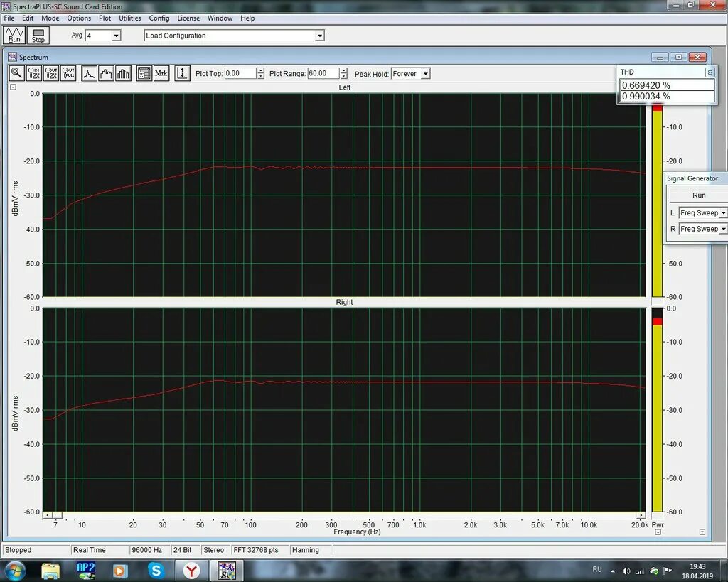Open the License menu
This screenshot has height=582, width=728.
click(x=188, y=18)
